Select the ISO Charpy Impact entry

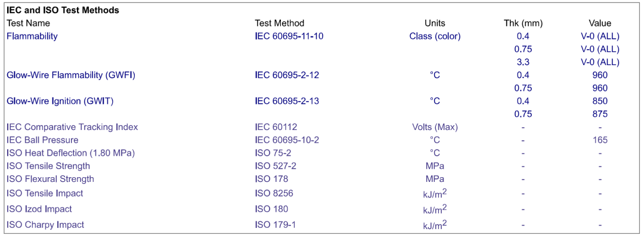point(45,225)
